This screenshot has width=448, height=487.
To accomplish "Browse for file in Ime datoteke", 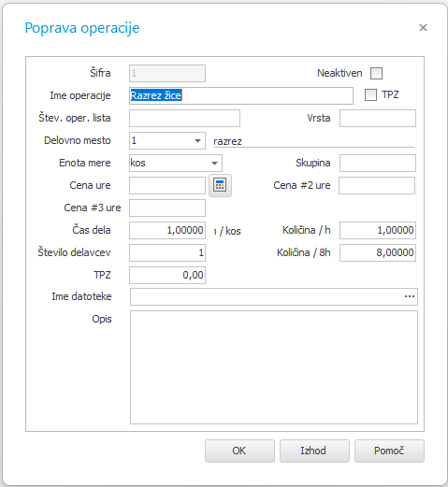I will 410,296.
